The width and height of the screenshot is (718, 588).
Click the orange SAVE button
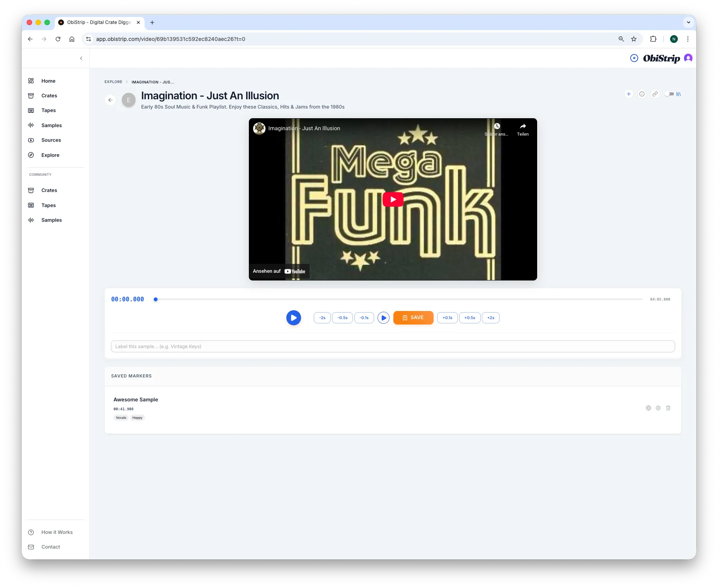pyautogui.click(x=413, y=318)
